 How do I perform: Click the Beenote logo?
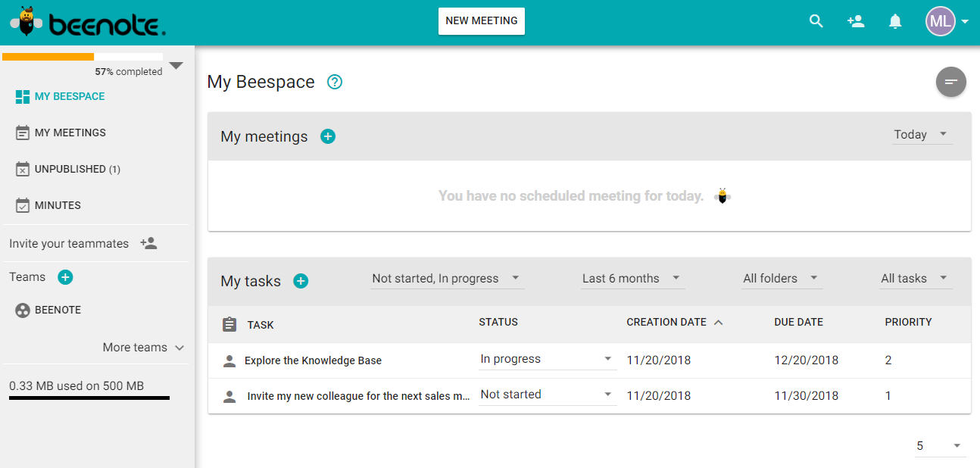pyautogui.click(x=88, y=23)
